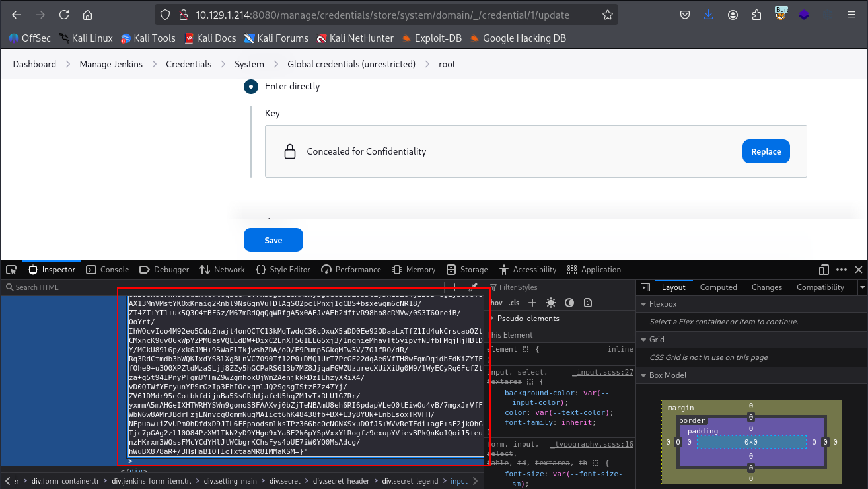Screen dimensions: 868x489
Task: Toggle the .hov pseudo-class panel
Action: click(495, 303)
